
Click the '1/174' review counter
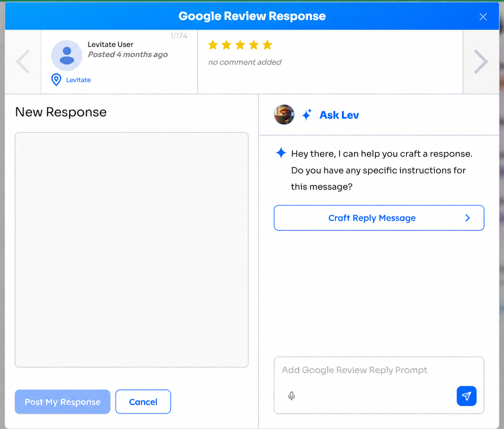coord(179,36)
